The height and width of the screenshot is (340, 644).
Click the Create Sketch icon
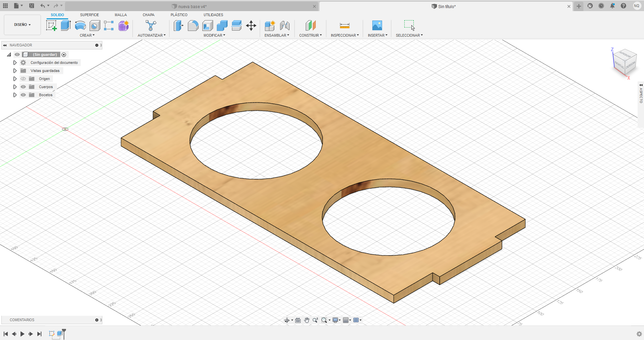51,26
